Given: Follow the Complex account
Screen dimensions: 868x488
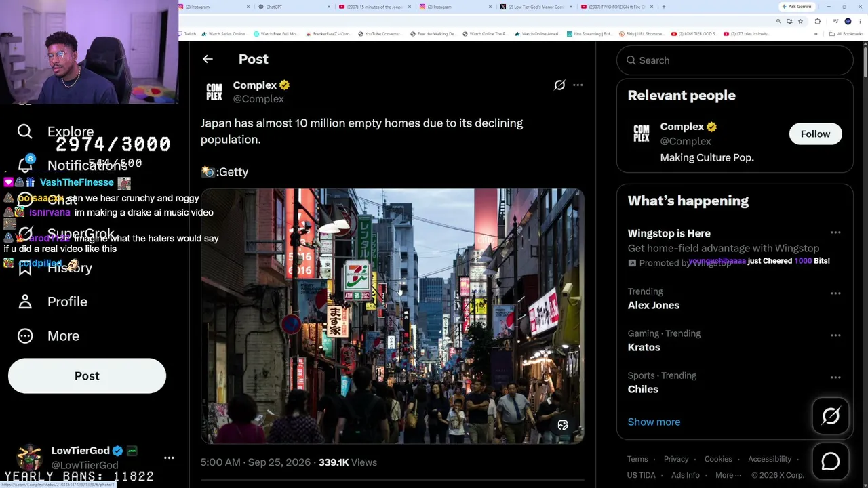Looking at the screenshot, I should [x=815, y=134].
